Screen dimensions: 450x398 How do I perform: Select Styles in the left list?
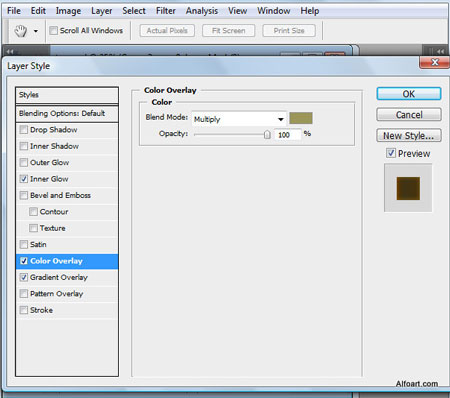click(67, 95)
